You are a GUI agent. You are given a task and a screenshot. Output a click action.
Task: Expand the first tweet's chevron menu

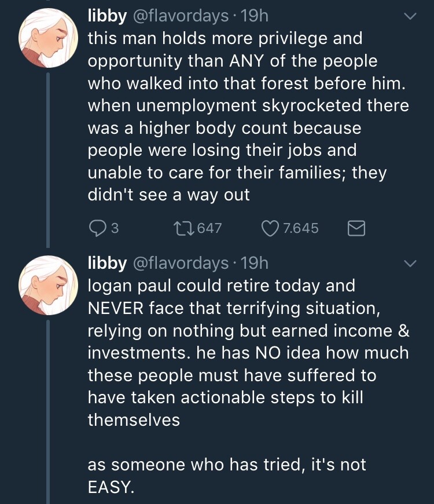tap(409, 17)
